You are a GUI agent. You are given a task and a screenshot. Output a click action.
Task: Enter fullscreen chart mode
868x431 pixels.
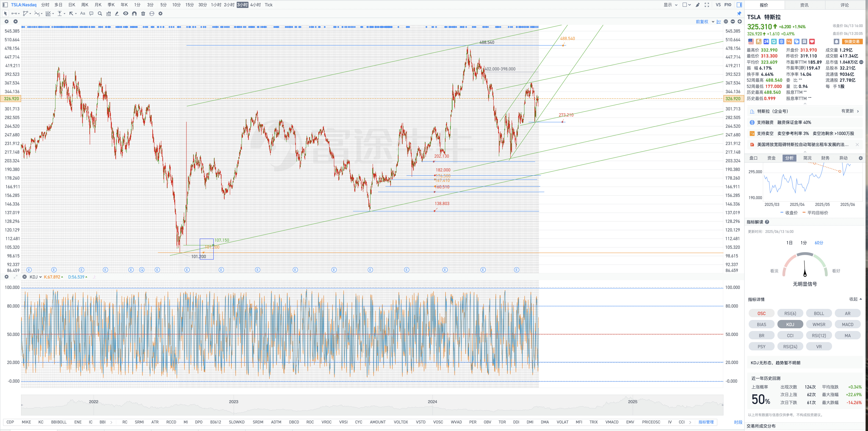point(707,5)
